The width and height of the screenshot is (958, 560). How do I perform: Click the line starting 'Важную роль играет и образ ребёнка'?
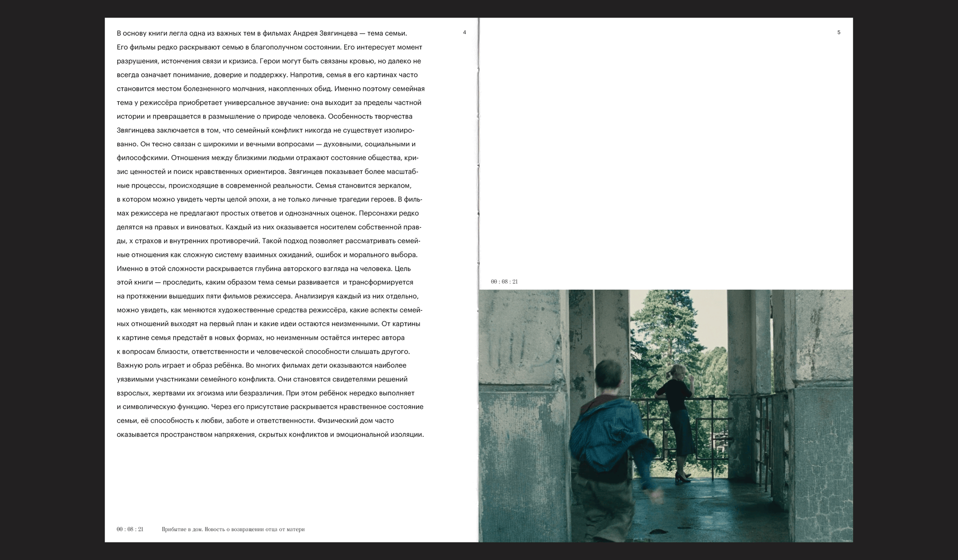pos(261,366)
